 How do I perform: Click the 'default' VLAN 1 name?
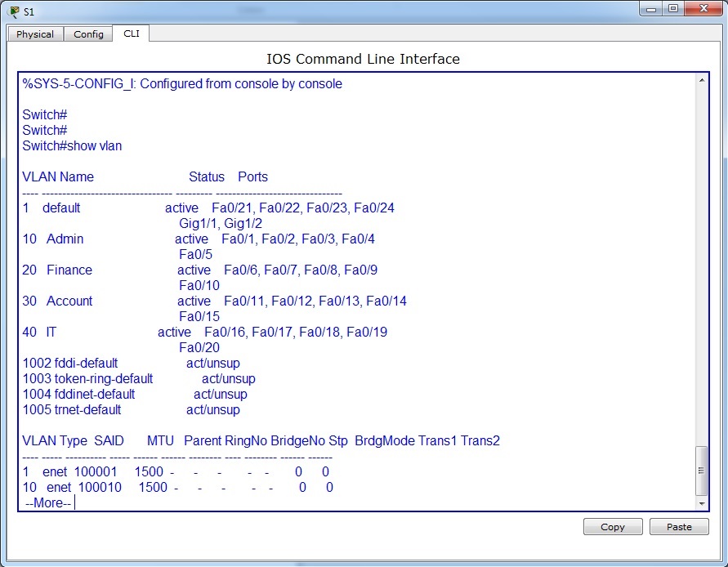click(61, 208)
